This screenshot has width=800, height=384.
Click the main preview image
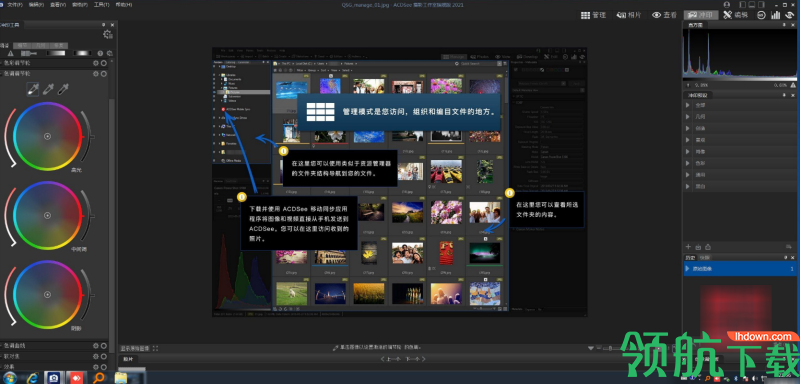click(399, 182)
